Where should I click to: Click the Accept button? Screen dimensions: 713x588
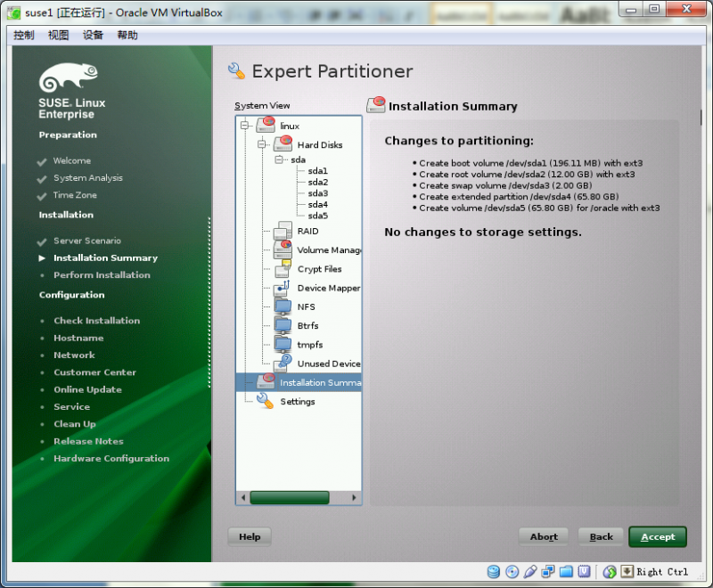658,536
